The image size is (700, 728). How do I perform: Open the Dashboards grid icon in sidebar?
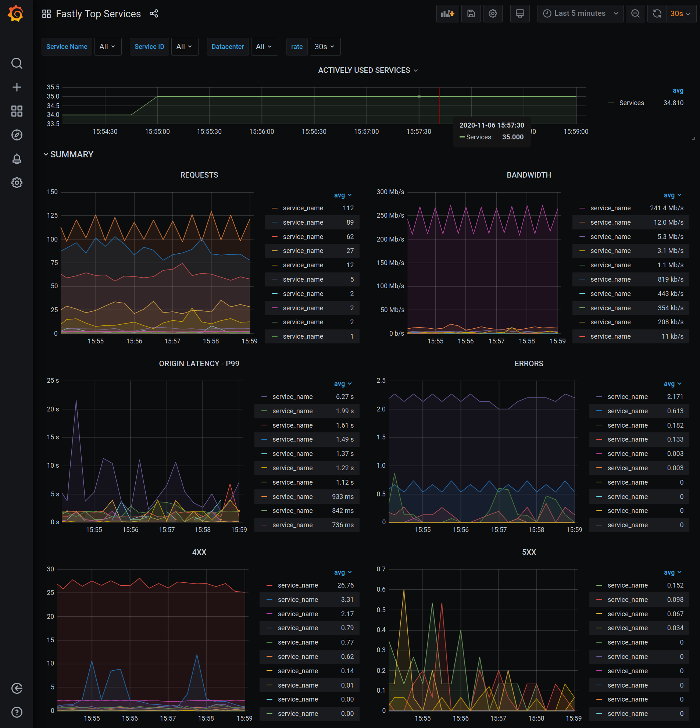pos(17,111)
